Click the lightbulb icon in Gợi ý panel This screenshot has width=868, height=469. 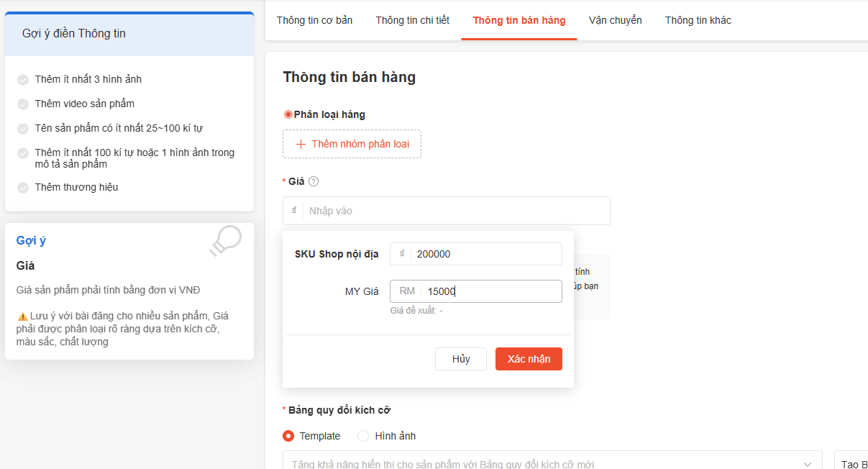pyautogui.click(x=224, y=242)
